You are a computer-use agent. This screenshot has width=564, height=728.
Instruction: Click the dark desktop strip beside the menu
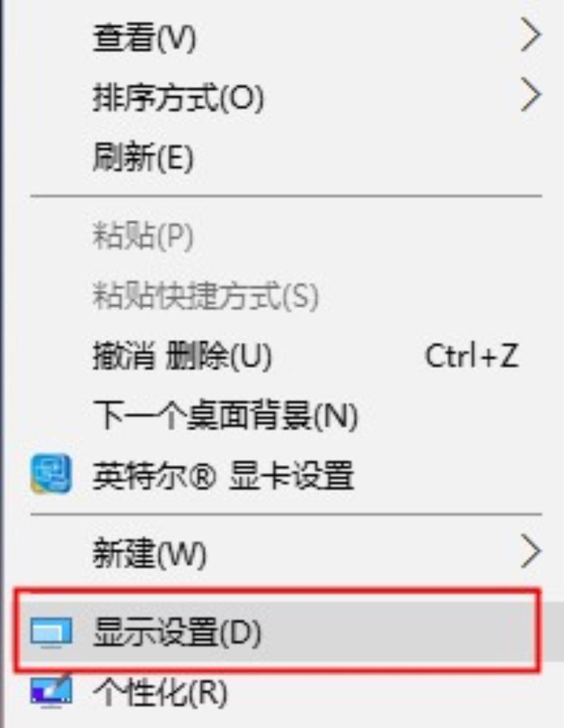tap(2, 364)
